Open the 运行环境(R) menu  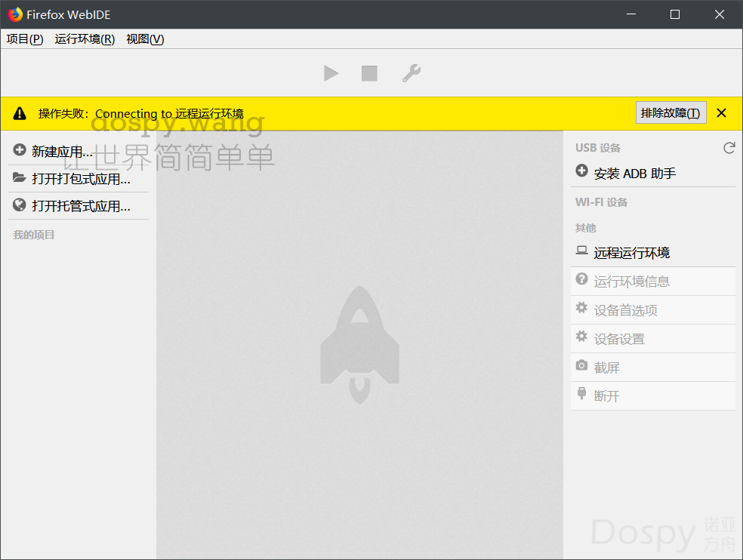click(x=85, y=38)
